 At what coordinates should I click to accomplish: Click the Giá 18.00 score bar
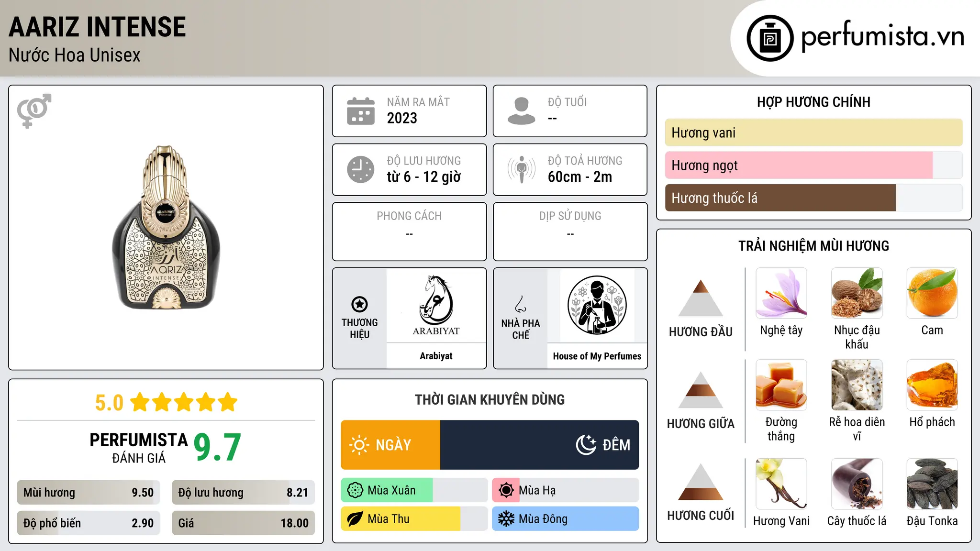click(x=243, y=523)
